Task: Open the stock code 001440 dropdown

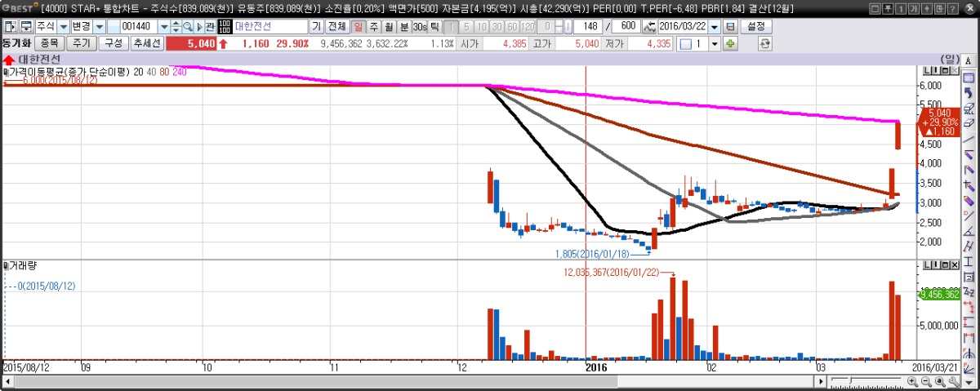Action: pos(164,26)
